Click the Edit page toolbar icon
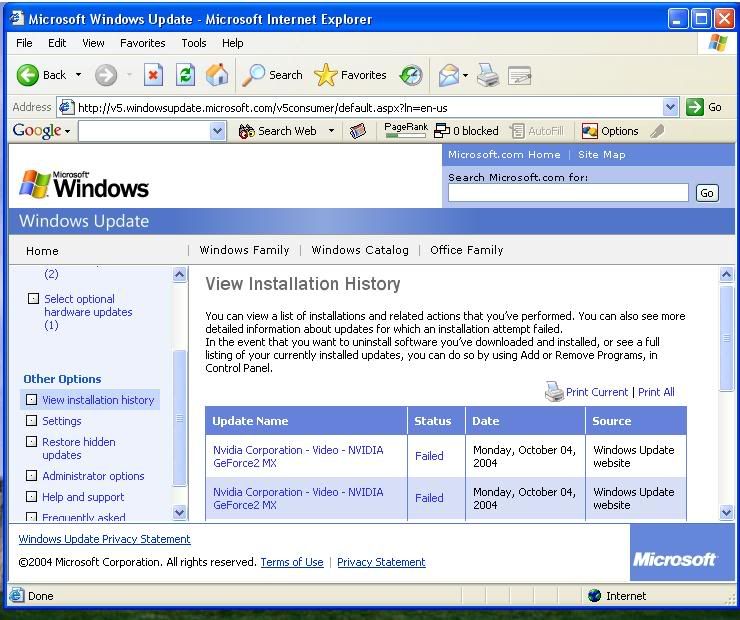This screenshot has height=620, width=740. click(520, 75)
